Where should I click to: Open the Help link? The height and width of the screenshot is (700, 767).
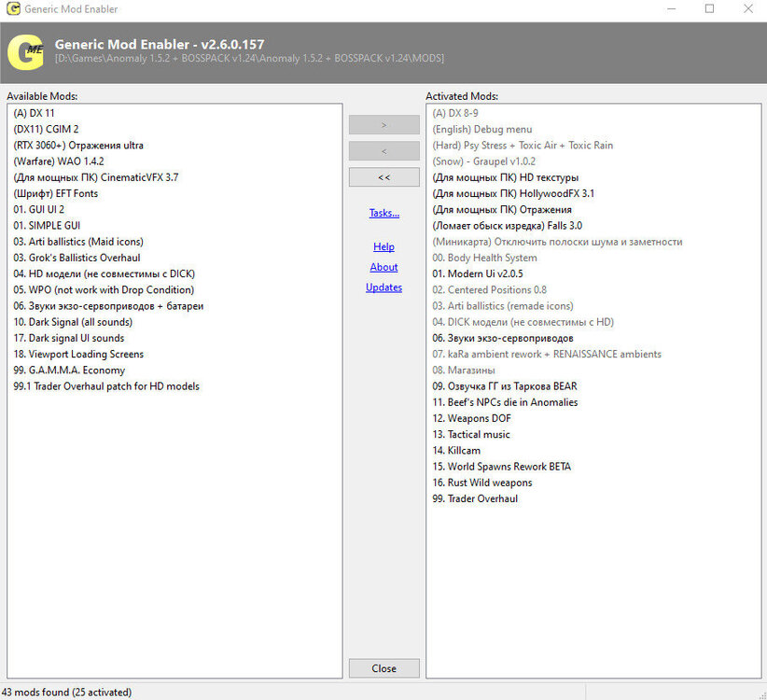[383, 246]
